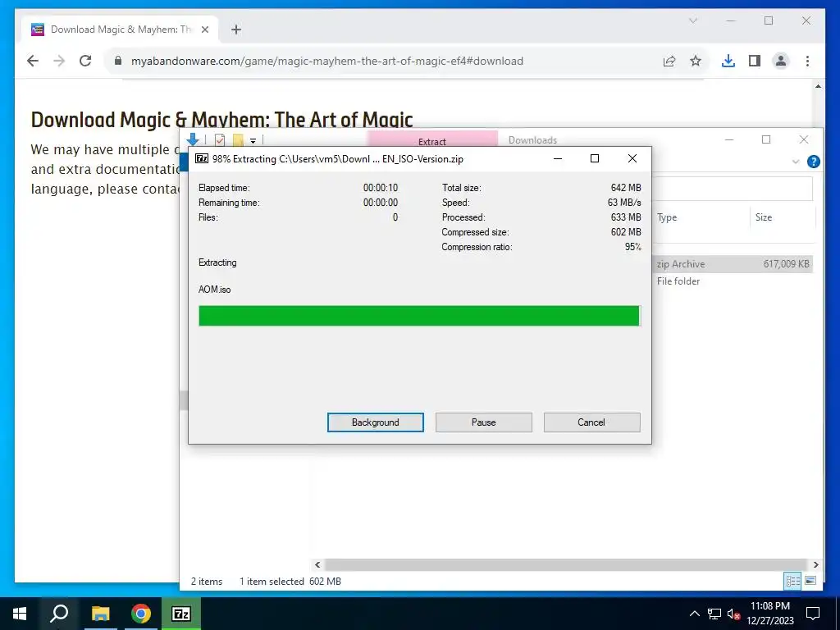Select the File folder row
This screenshot has height=630, width=840.
pyautogui.click(x=733, y=281)
